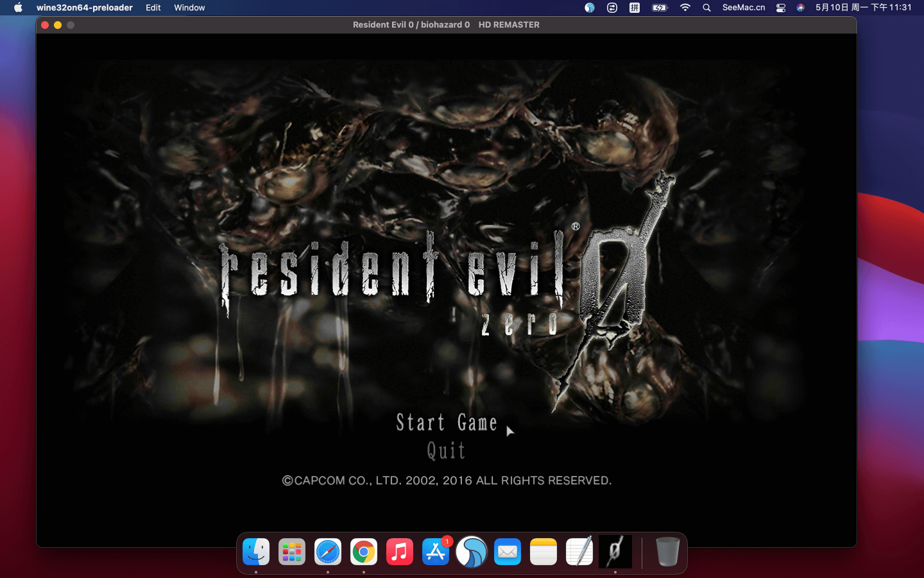
Task: Start a new game with Start Game
Action: pos(447,423)
